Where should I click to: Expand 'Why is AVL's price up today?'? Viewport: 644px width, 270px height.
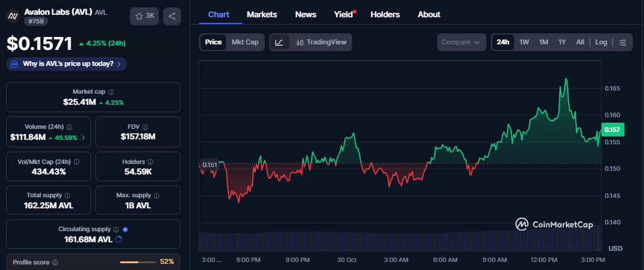coord(66,63)
